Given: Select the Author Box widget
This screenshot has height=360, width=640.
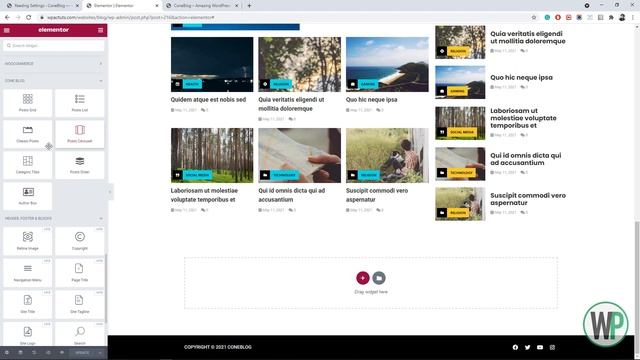Looking at the screenshot, I should click(28, 196).
